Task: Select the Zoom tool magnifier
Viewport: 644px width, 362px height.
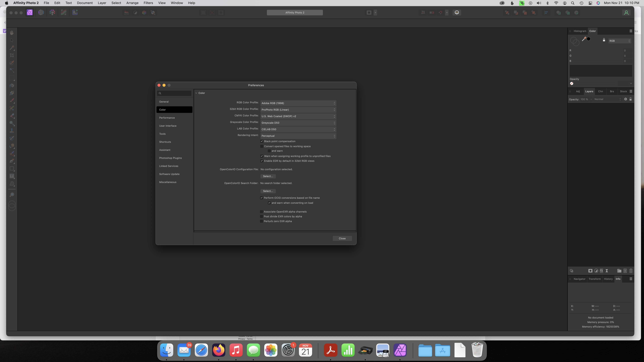Action: click(12, 195)
